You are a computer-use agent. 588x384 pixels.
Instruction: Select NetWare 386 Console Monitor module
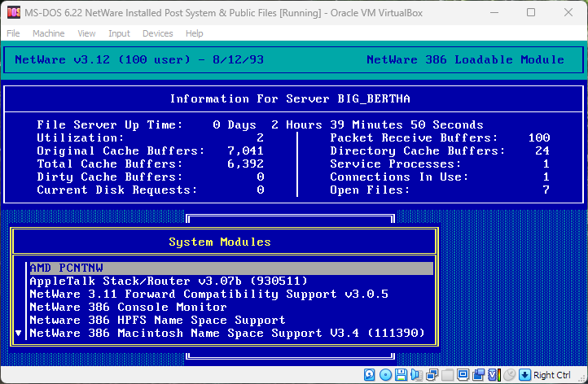click(128, 307)
